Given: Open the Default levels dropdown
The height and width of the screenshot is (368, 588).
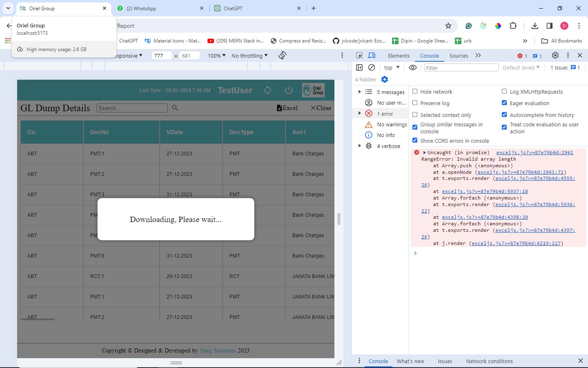Looking at the screenshot, I should coord(521,67).
